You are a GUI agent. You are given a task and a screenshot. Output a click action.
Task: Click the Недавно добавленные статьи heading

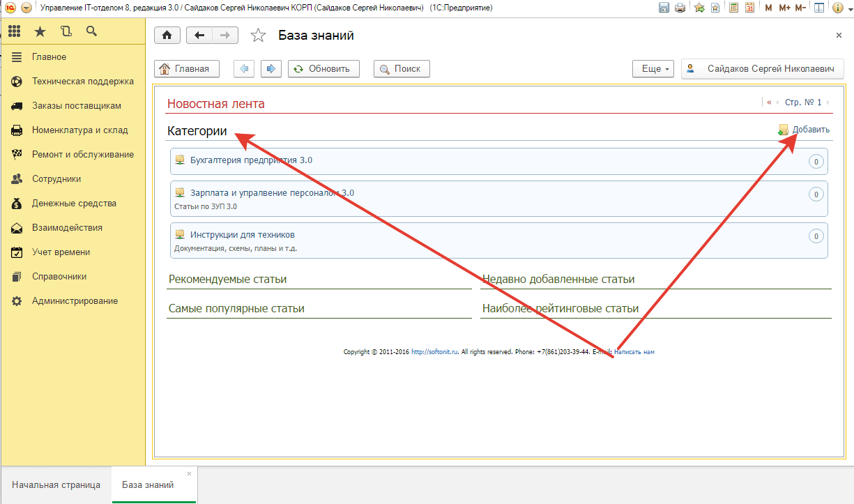click(558, 280)
